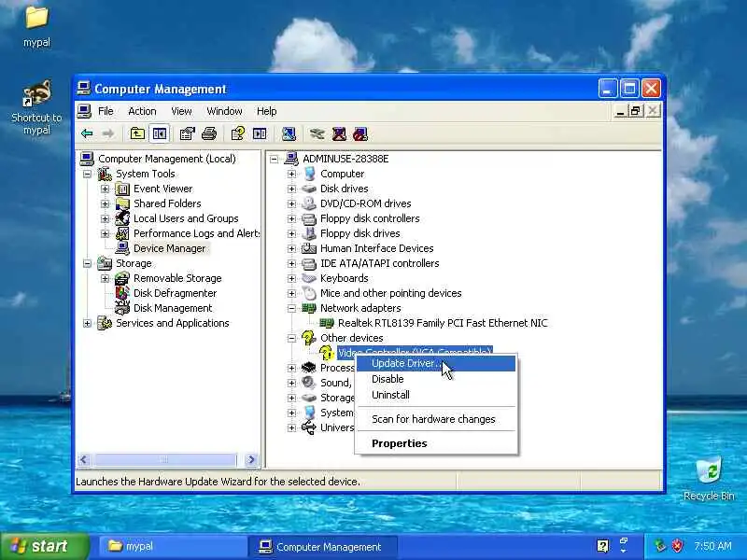Collapse the Other devices node

pos(291,338)
